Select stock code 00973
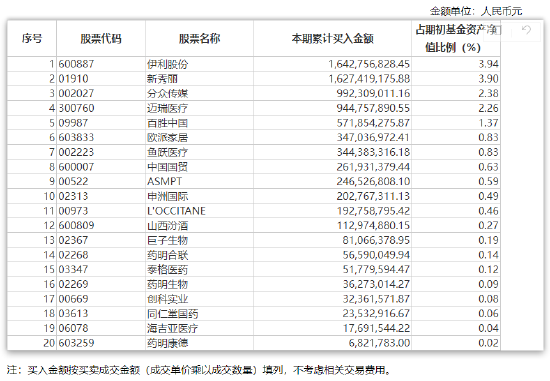This screenshot has height=381, width=550. point(73,211)
